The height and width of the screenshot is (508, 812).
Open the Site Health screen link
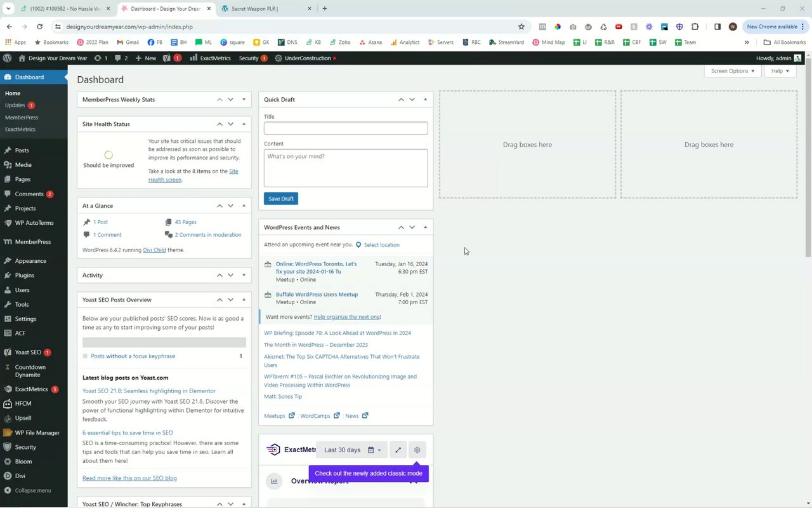193,175
